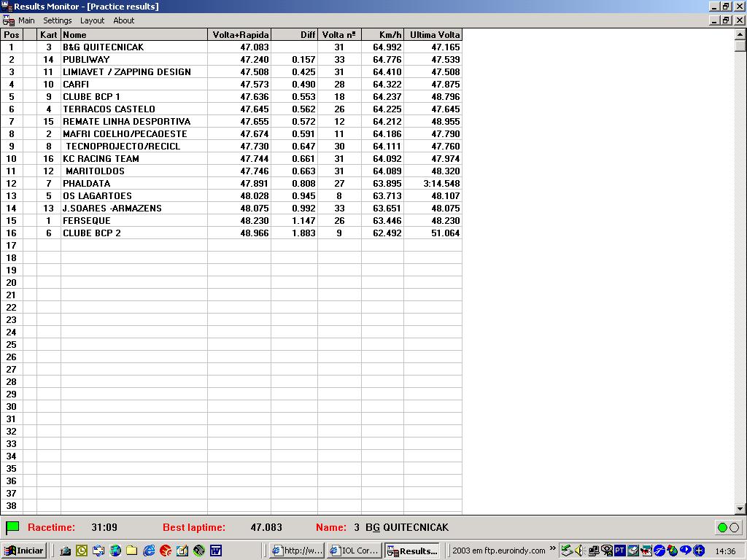747x560 pixels.
Task: Open the Main menu
Action: click(x=26, y=20)
